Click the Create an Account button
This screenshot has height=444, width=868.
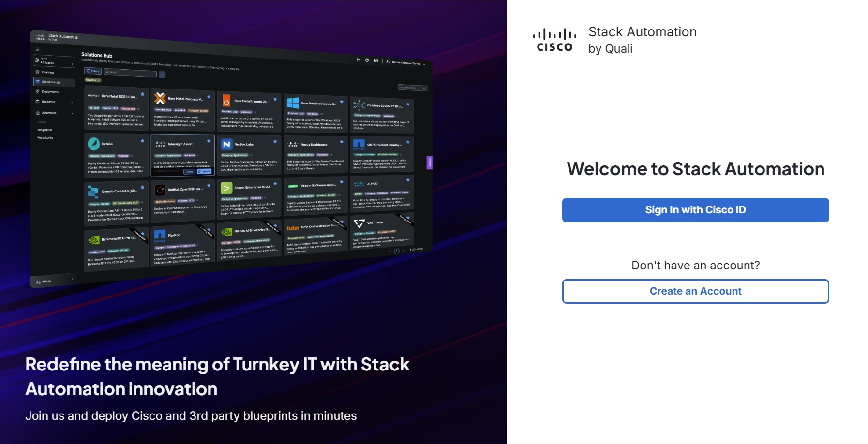click(x=695, y=291)
